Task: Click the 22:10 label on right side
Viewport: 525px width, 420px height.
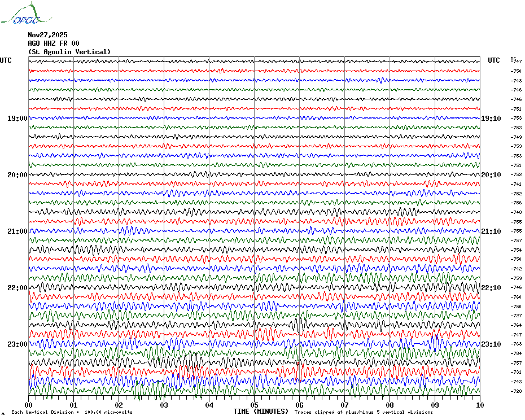Action: tap(491, 288)
